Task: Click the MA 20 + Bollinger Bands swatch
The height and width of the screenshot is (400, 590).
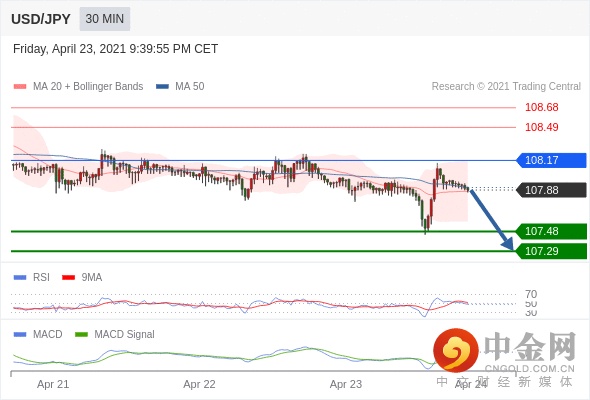Action: [x=20, y=87]
